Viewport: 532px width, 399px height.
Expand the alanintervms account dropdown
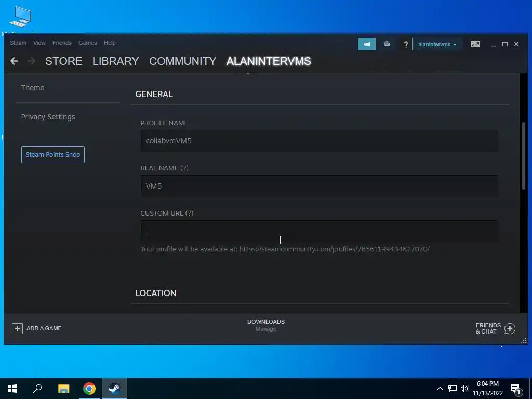click(x=437, y=44)
